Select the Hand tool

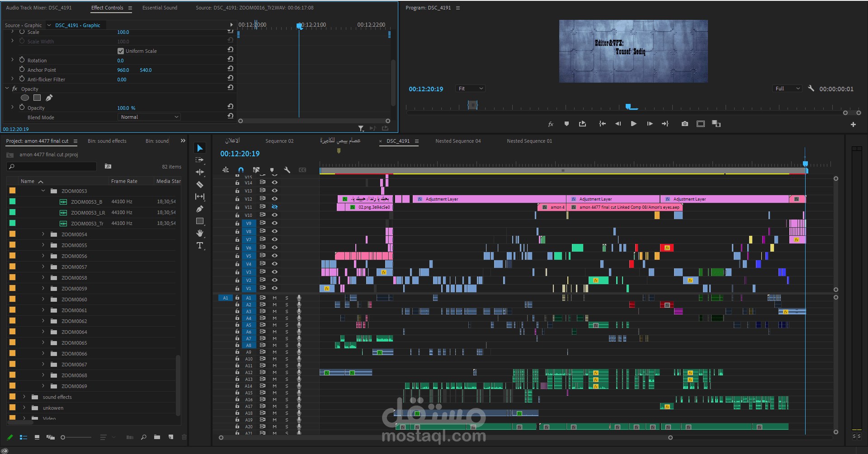pyautogui.click(x=199, y=233)
